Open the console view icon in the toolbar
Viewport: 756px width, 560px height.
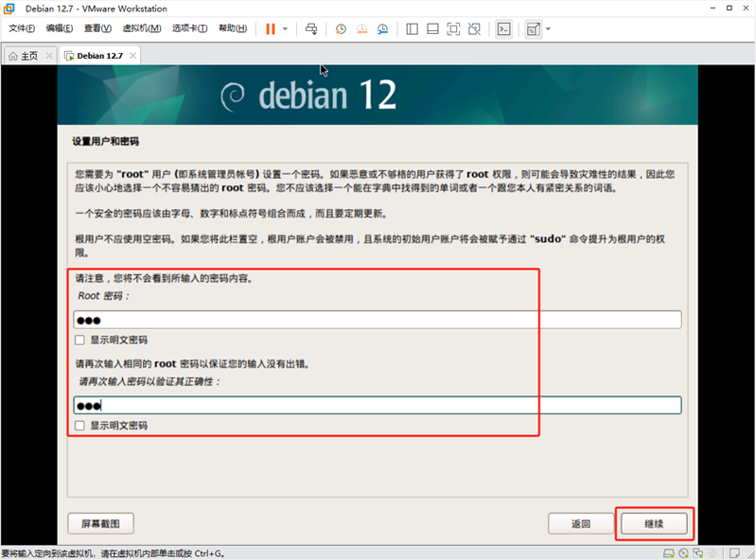tap(503, 29)
